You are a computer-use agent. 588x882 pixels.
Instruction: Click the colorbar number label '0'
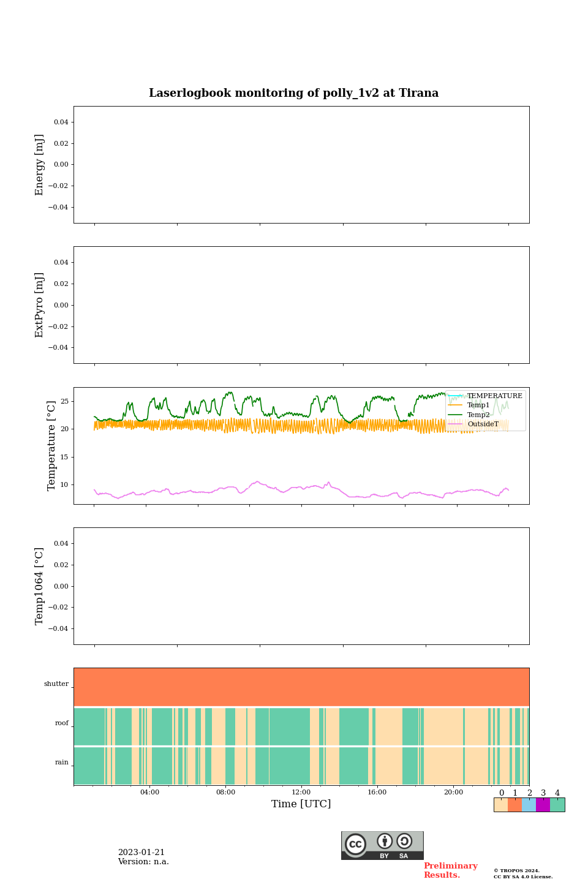[x=502, y=793]
